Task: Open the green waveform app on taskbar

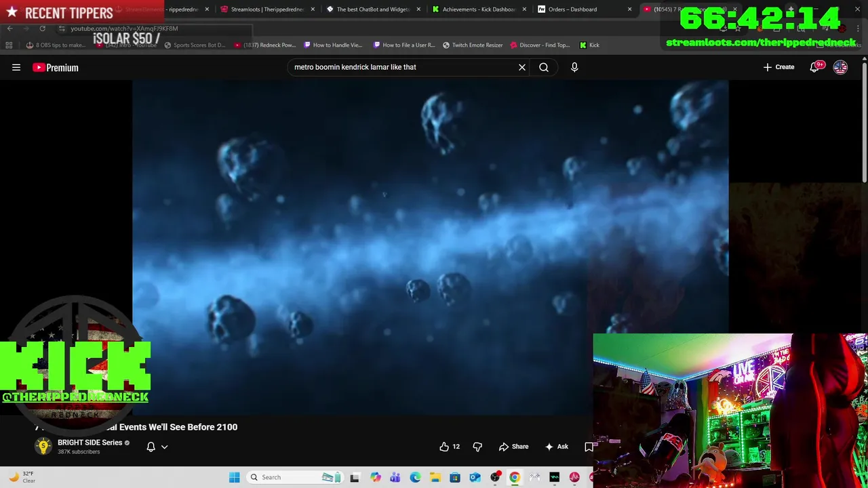Action: click(555, 477)
